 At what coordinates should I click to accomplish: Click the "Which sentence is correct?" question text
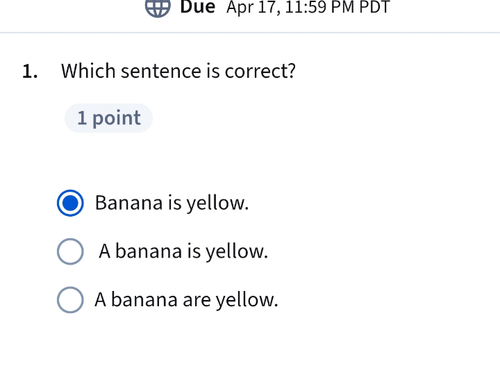[x=178, y=71]
